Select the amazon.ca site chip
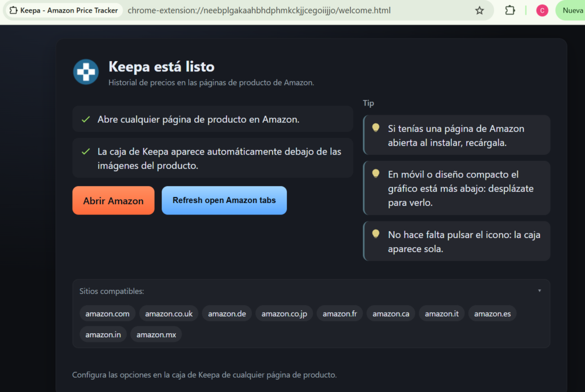 click(391, 314)
